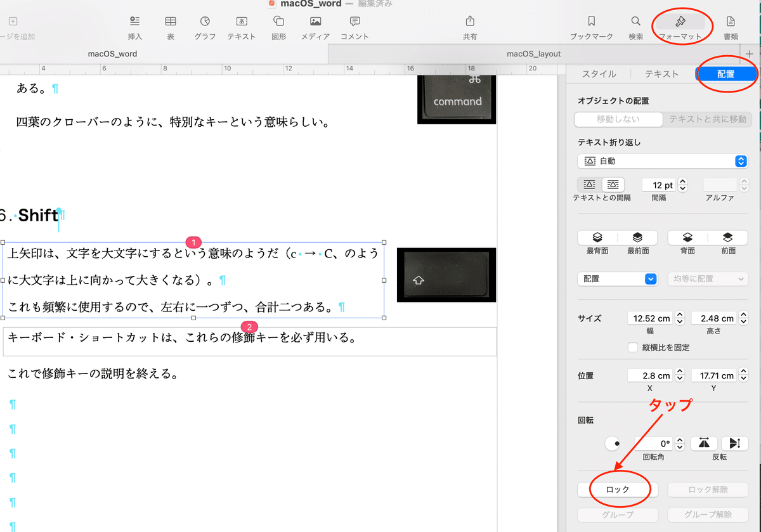Enable the 縦横比を固定 checkbox
This screenshot has width=761, height=532.
coord(632,347)
